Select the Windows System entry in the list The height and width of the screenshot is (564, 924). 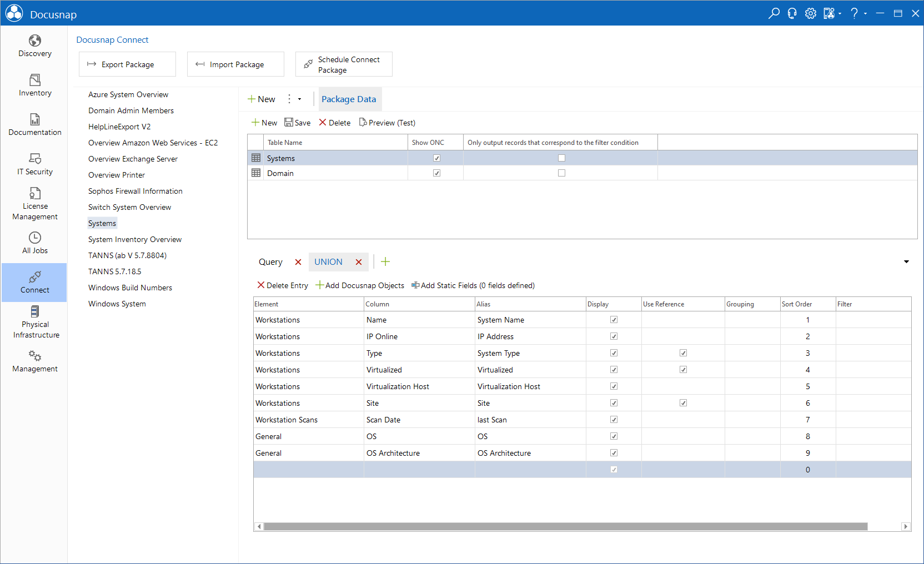pos(117,304)
